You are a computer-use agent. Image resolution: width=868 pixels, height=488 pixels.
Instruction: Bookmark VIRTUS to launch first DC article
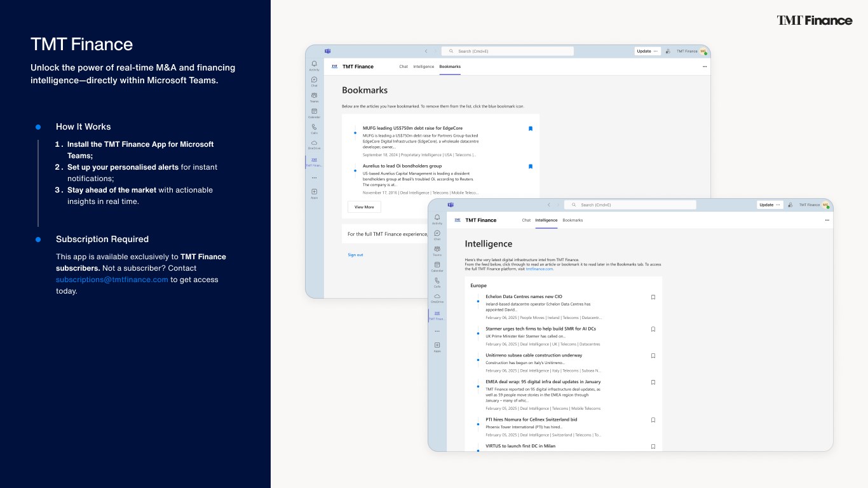[x=653, y=447]
